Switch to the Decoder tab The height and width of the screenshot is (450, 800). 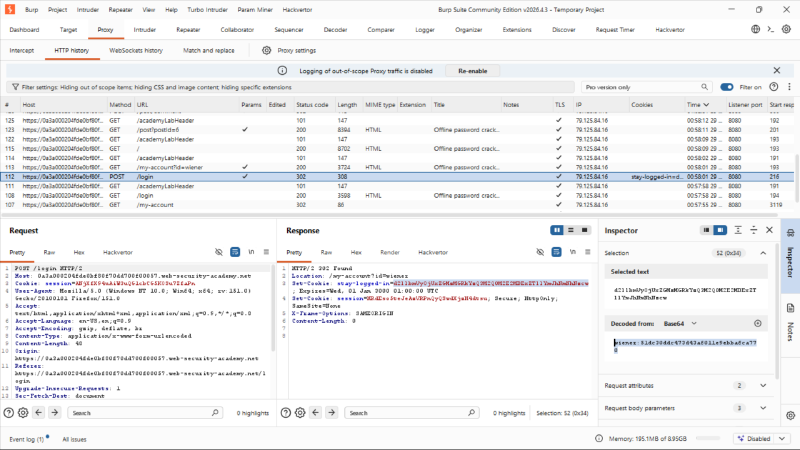tap(335, 30)
